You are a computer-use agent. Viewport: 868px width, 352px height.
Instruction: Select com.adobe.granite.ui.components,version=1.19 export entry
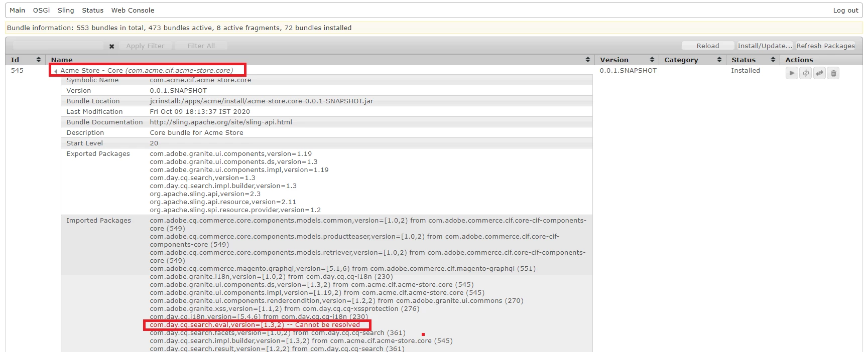tap(230, 154)
